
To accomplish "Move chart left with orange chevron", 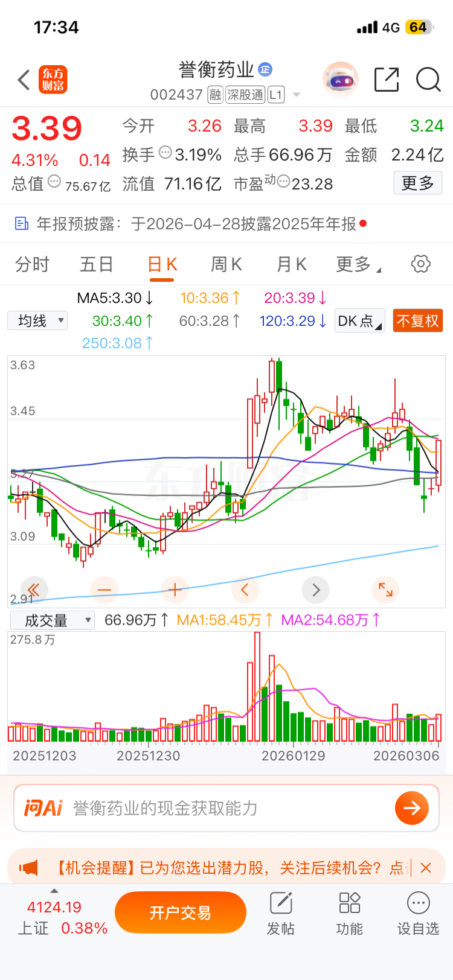I will [245, 590].
